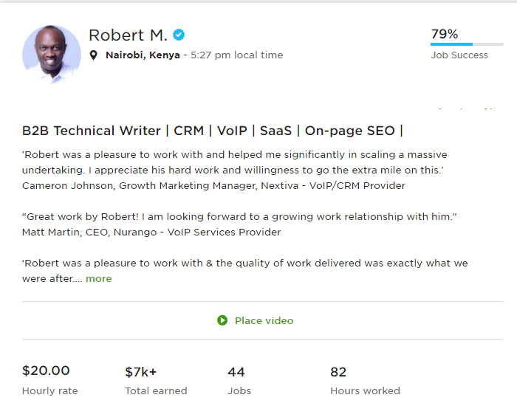Click the $20.00 hourly rate figure

pyautogui.click(x=46, y=371)
